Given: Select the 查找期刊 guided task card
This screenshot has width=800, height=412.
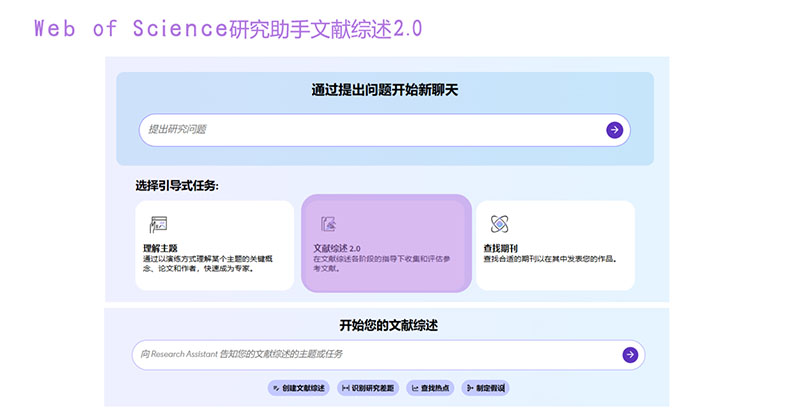Looking at the screenshot, I should coord(555,245).
